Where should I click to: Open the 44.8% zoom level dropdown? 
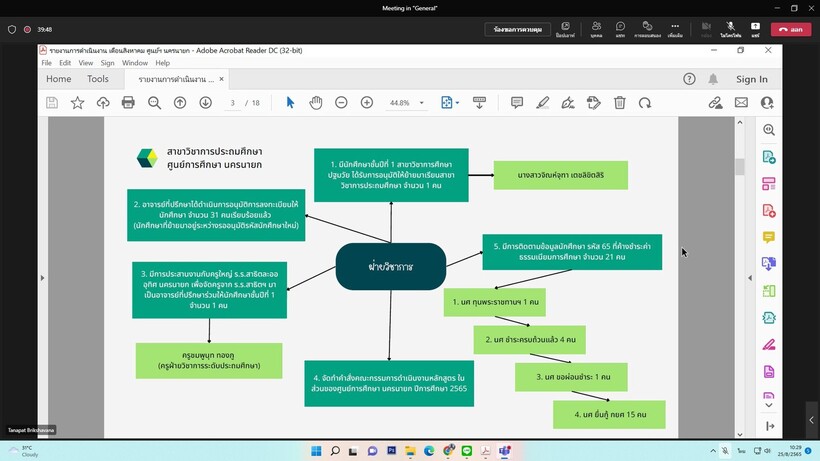421,102
